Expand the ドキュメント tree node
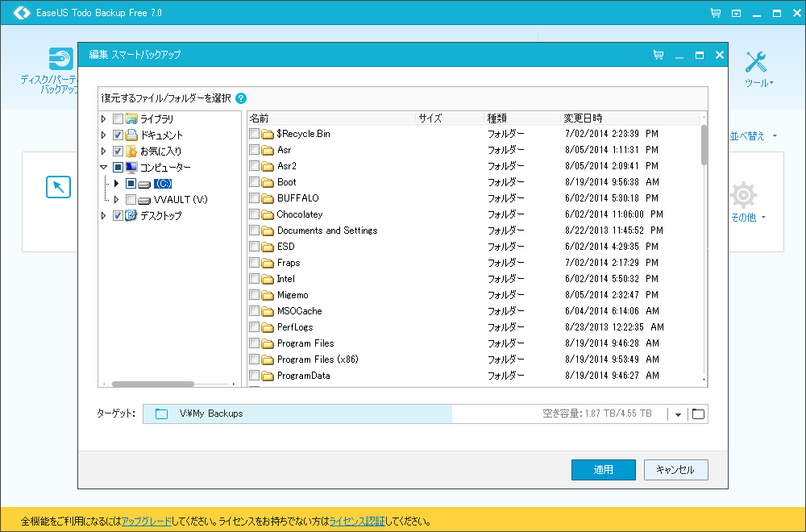Screen dimensions: 806x532 [x=104, y=135]
